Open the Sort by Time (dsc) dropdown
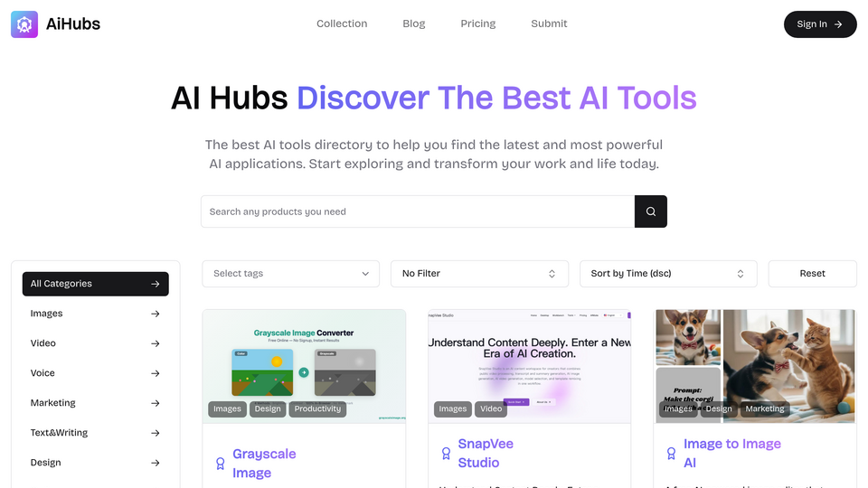Screen dimensions: 868x488 click(668, 274)
